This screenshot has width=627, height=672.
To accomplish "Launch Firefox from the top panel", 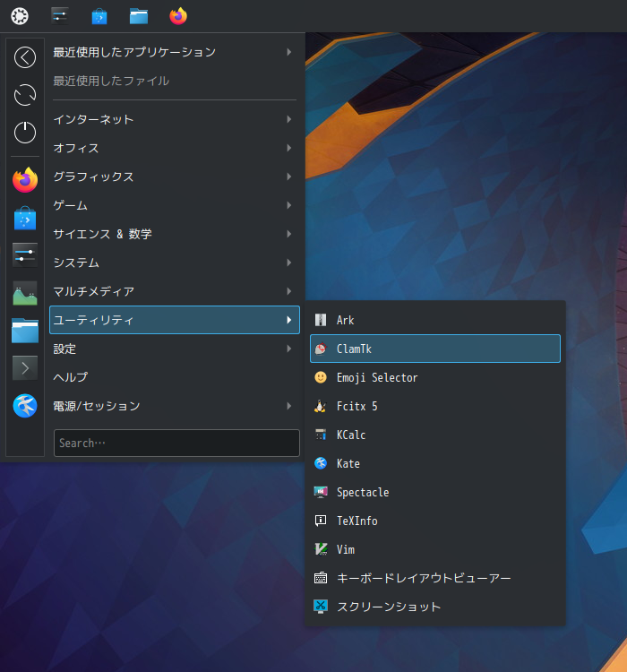I will tap(178, 16).
